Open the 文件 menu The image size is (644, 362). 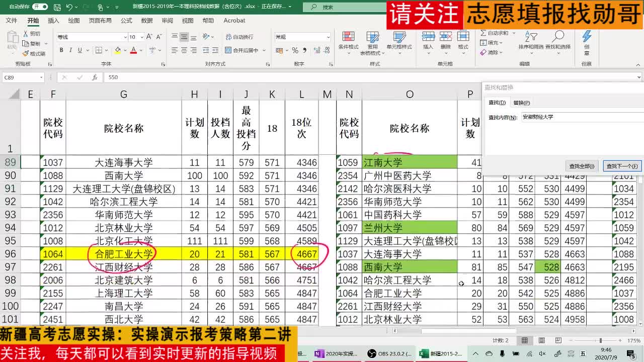coord(11,21)
